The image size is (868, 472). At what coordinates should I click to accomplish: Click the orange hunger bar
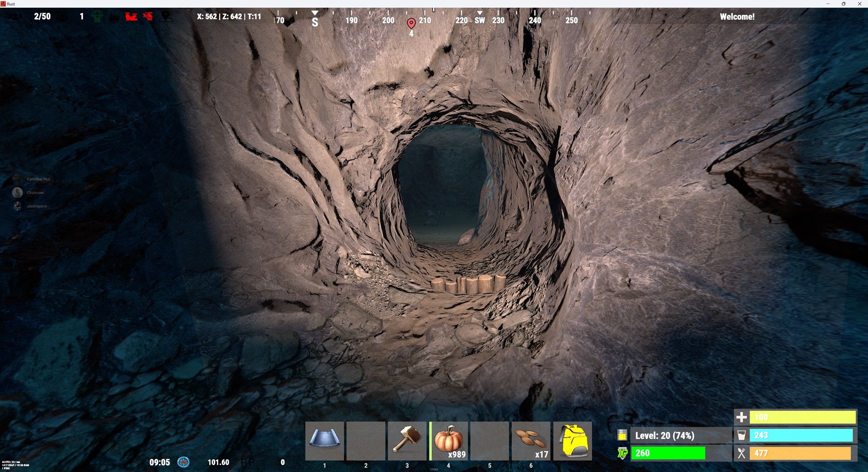800,453
